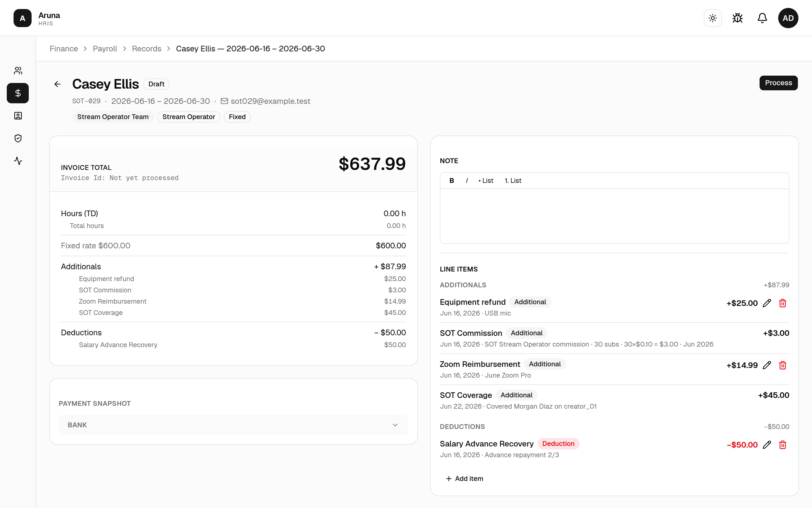Edit the Zoom Reimbursement line item

coord(767,365)
